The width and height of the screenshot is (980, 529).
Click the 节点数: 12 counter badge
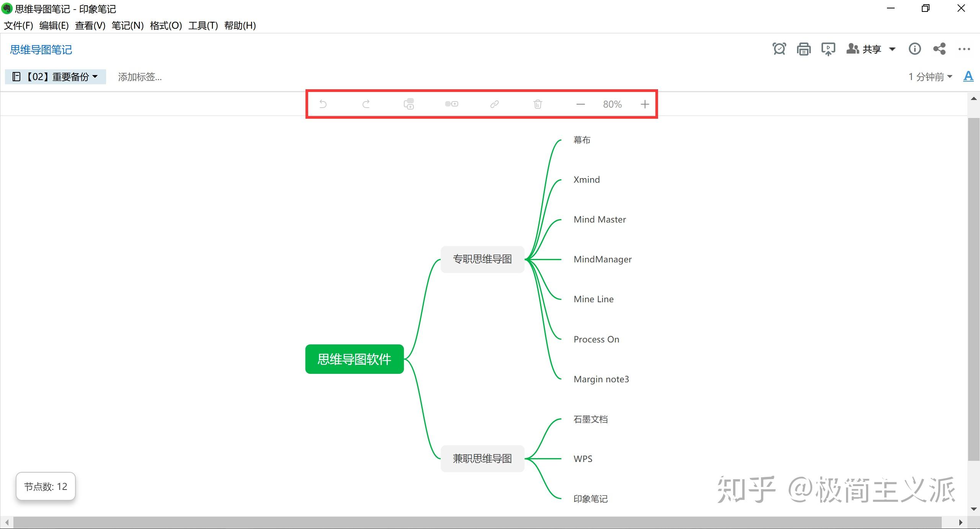[46, 486]
